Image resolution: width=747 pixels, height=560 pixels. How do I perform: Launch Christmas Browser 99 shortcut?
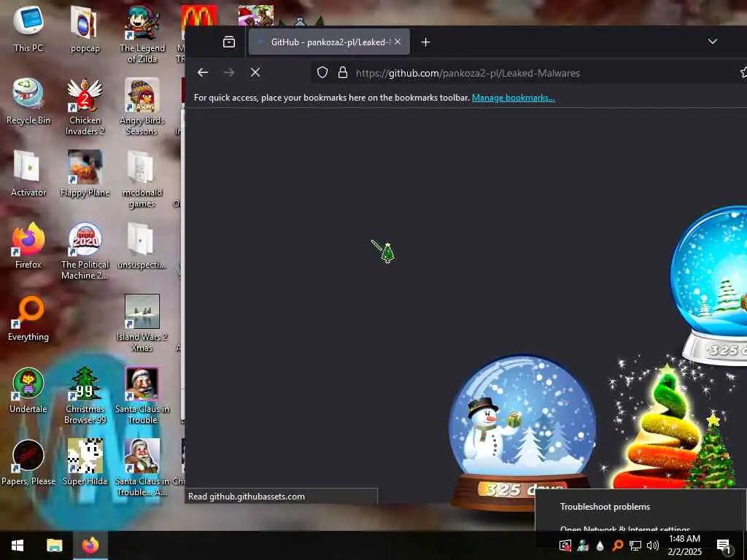85,396
